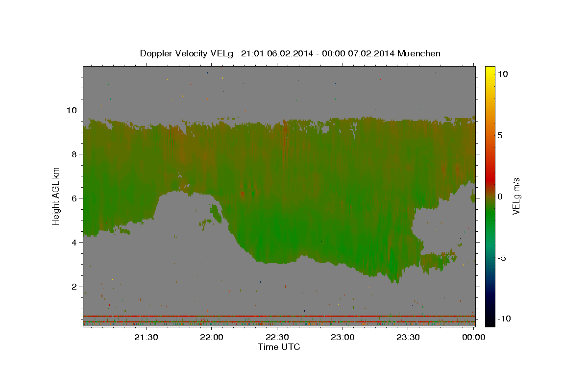Click the 'Height AGL km' axis title
Screen dimensions: 588x392
[x=56, y=196]
